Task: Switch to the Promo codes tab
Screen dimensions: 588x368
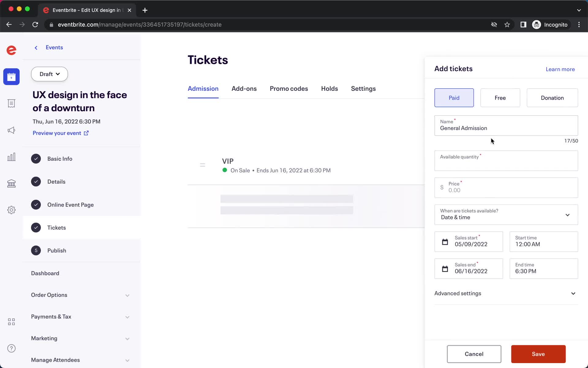Action: point(289,89)
